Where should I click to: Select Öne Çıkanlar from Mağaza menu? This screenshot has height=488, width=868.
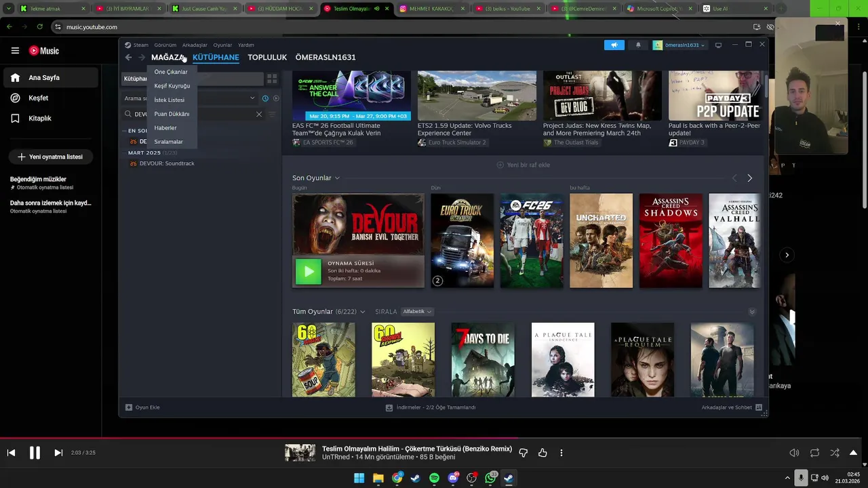(x=171, y=72)
